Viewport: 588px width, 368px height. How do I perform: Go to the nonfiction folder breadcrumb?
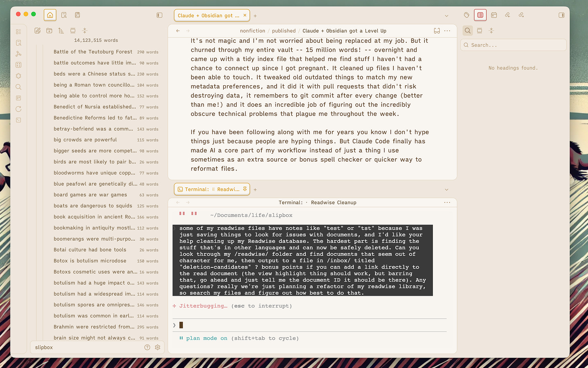[252, 31]
